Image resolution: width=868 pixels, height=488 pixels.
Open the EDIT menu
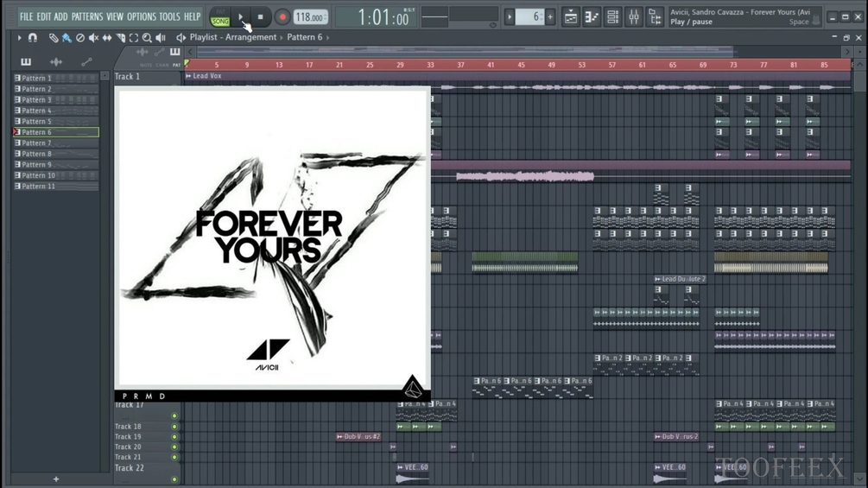44,16
